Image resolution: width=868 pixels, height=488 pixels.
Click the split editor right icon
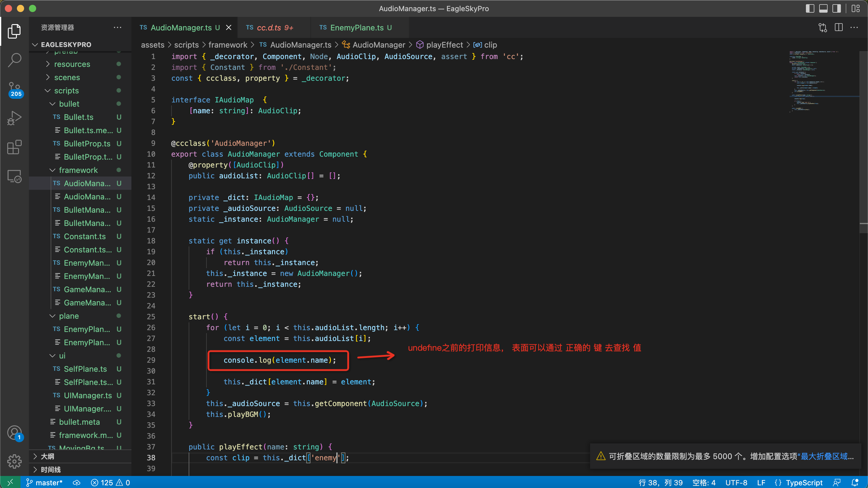pyautogui.click(x=839, y=28)
